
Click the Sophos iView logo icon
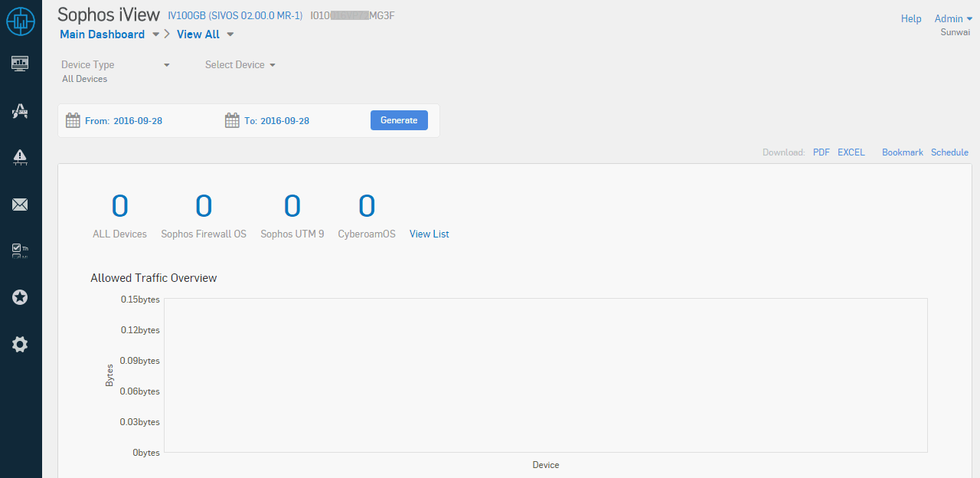point(21,21)
